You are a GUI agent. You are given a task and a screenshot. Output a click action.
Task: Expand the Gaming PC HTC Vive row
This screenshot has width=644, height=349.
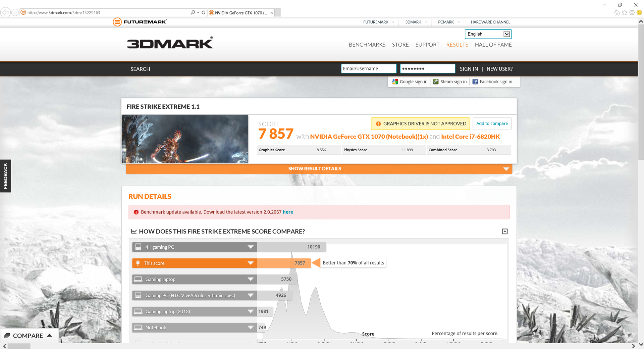[x=251, y=295]
